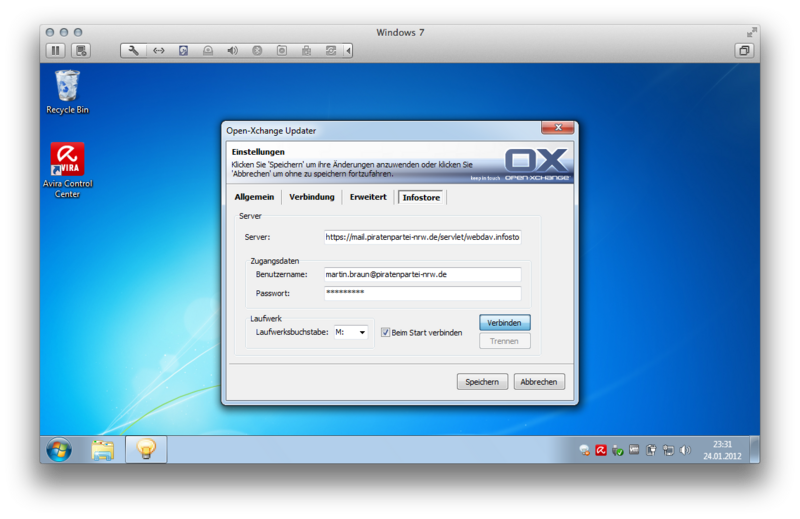Click the safely remove hardware tray icon

(x=617, y=450)
